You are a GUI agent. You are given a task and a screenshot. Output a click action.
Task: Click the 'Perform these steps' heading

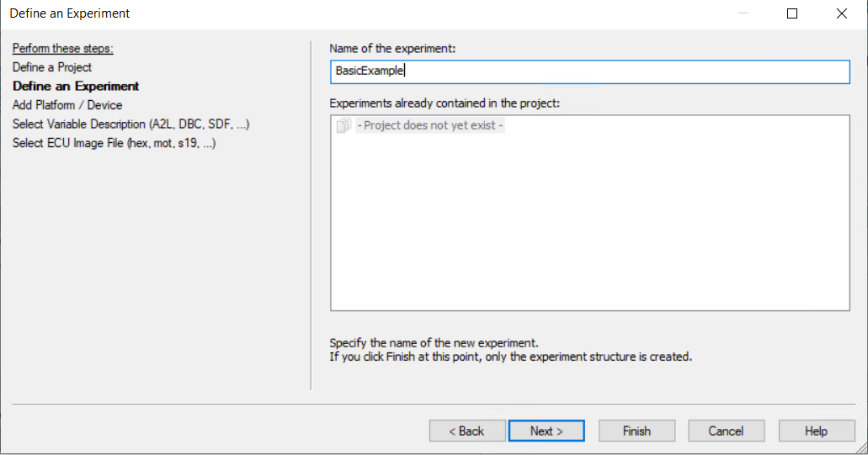(62, 49)
